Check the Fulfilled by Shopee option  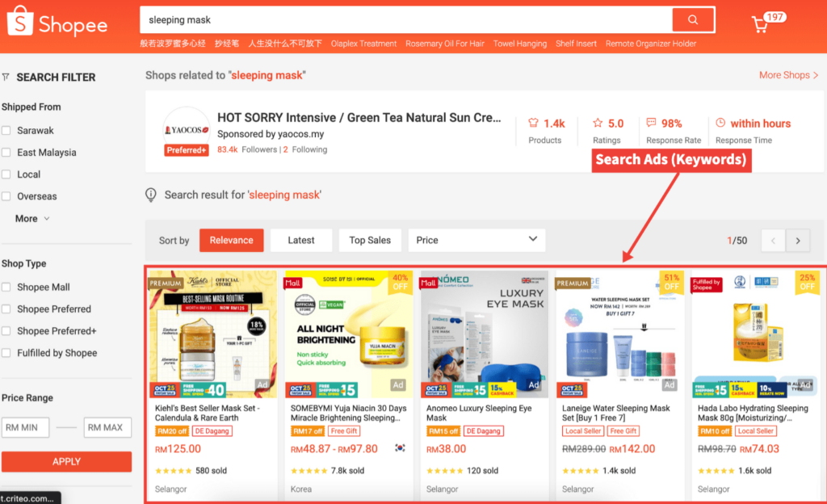6,353
